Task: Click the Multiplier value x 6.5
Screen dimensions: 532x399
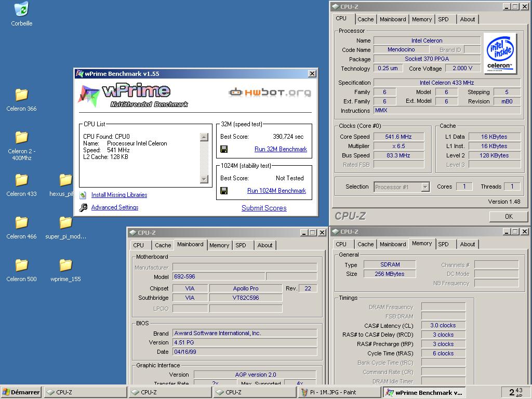Action: click(x=398, y=146)
